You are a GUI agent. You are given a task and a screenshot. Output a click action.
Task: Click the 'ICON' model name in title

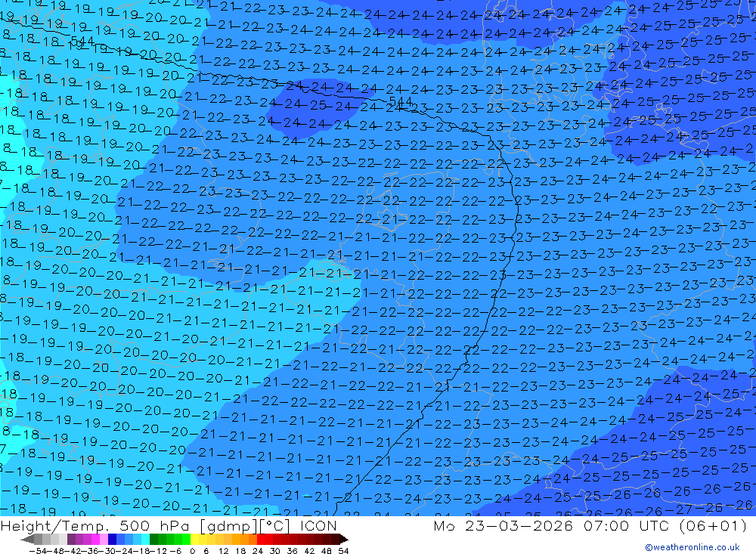coord(318,525)
